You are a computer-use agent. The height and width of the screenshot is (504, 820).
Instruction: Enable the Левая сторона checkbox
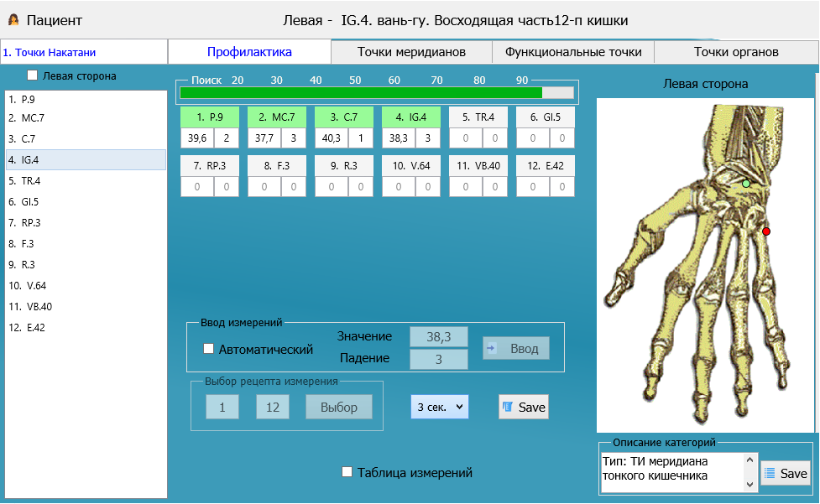coord(33,75)
